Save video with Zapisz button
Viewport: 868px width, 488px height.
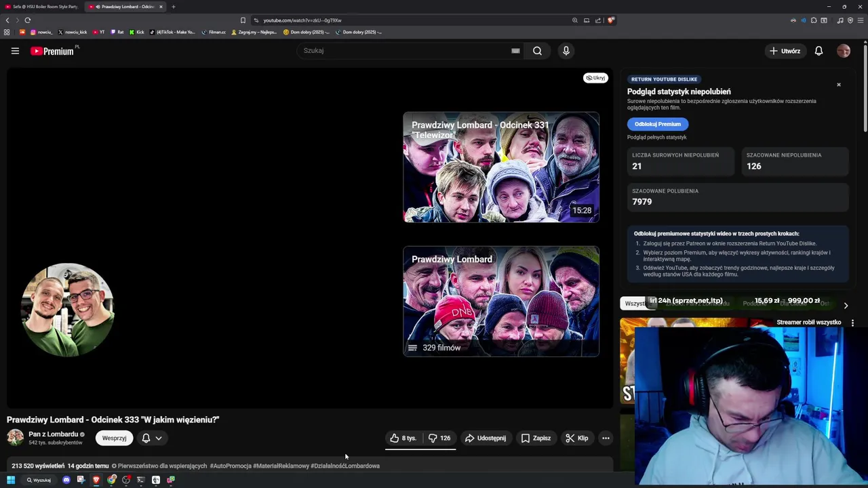[x=536, y=438]
